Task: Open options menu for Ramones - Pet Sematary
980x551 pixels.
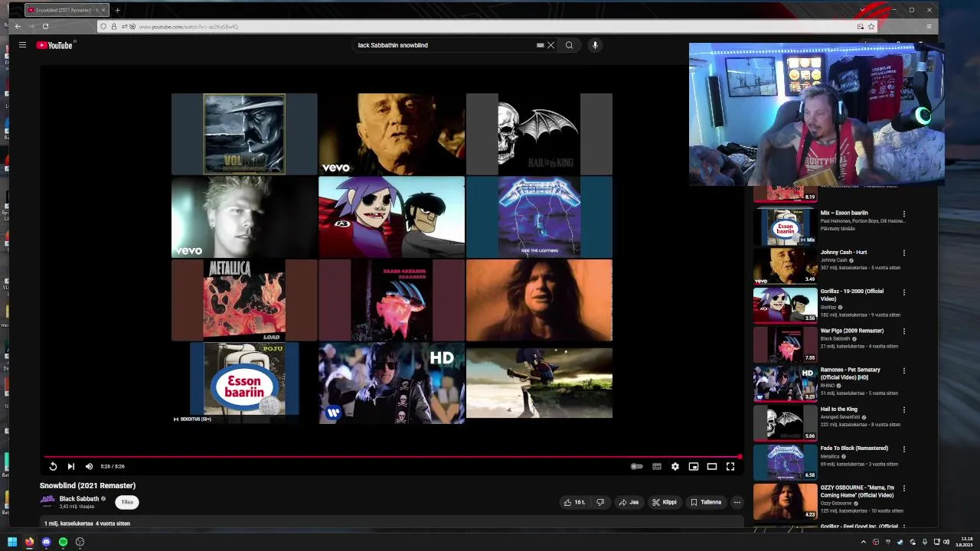Action: [903, 370]
